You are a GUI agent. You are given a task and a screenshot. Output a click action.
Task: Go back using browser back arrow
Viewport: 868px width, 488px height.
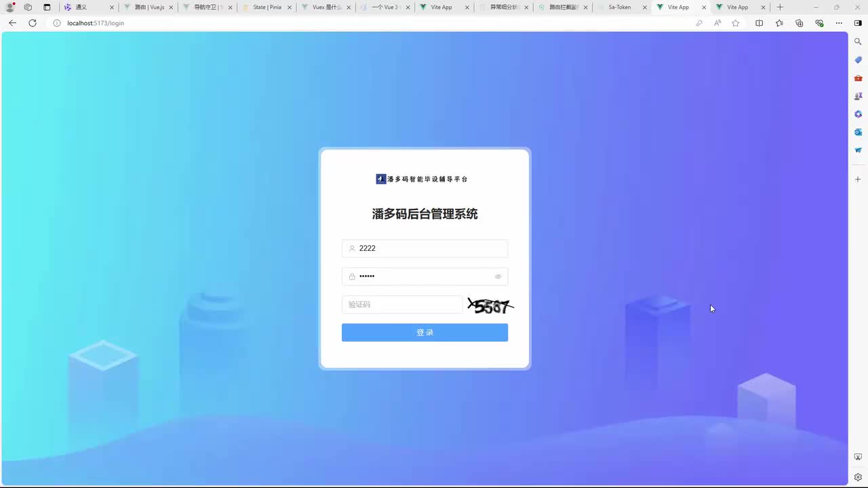coord(12,23)
